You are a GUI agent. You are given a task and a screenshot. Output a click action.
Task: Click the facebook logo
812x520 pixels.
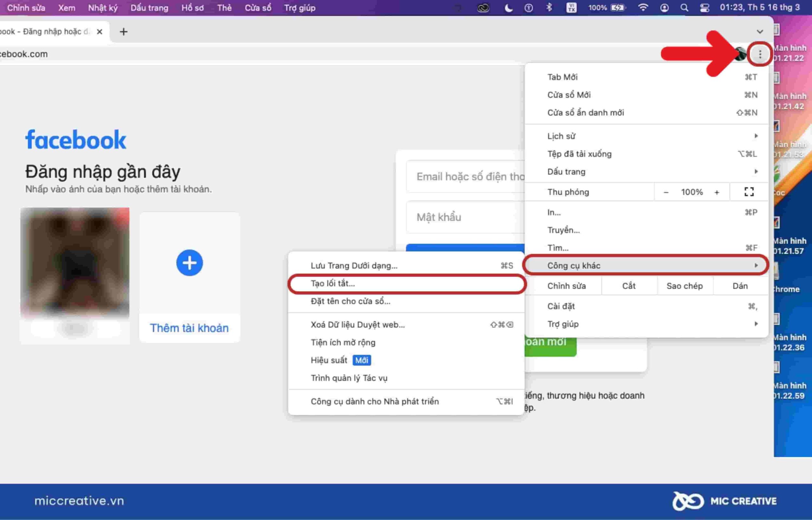pyautogui.click(x=76, y=139)
